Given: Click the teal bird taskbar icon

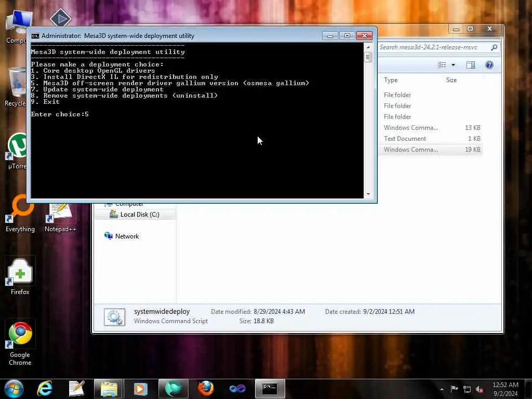Looking at the screenshot, I should (173, 389).
